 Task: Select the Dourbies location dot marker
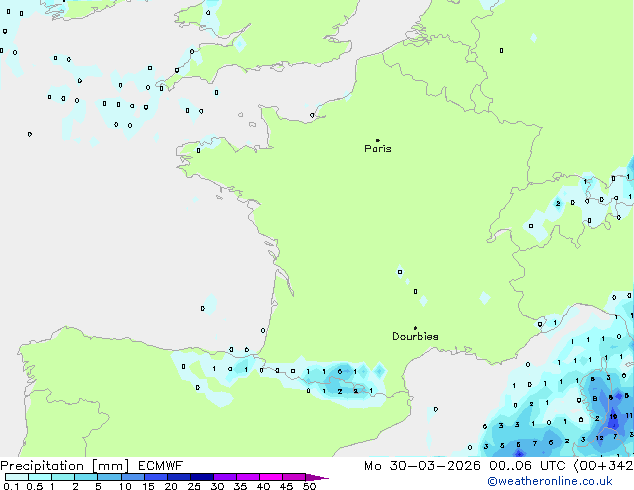[x=415, y=328]
